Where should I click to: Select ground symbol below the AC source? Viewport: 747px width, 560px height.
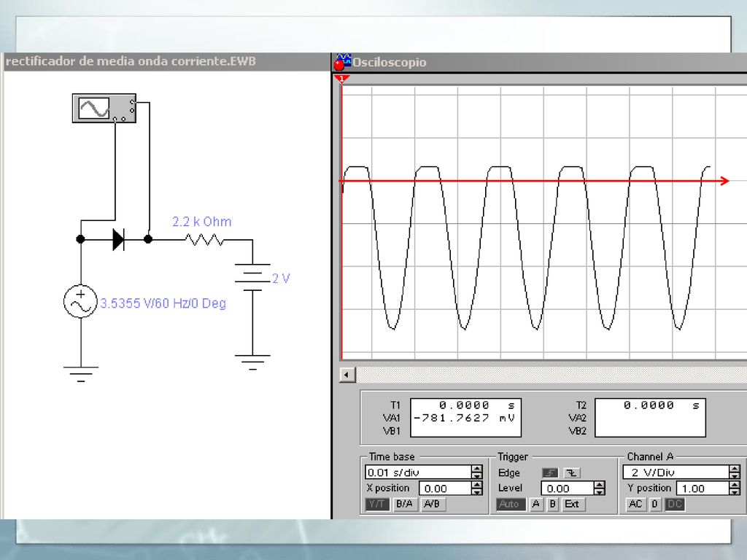[81, 374]
